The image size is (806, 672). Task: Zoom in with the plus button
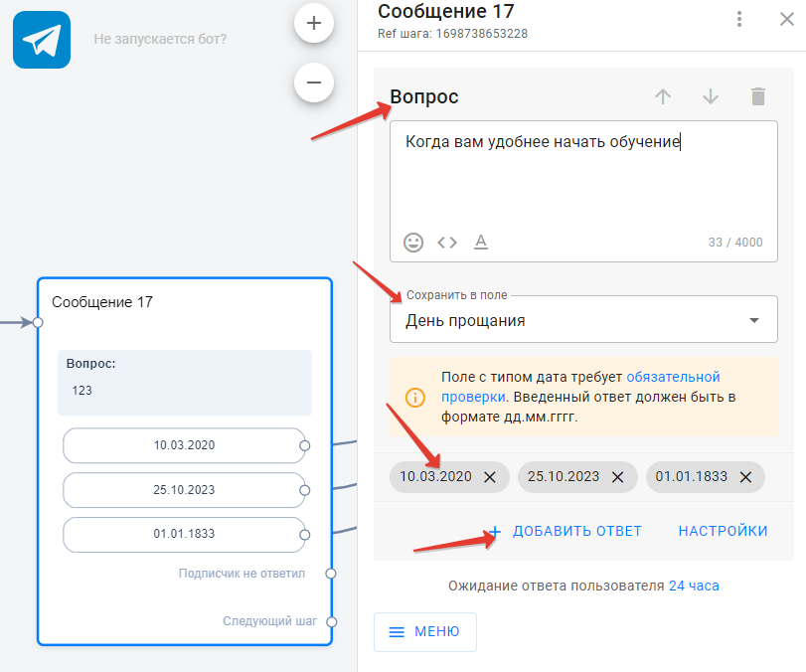pos(314,23)
